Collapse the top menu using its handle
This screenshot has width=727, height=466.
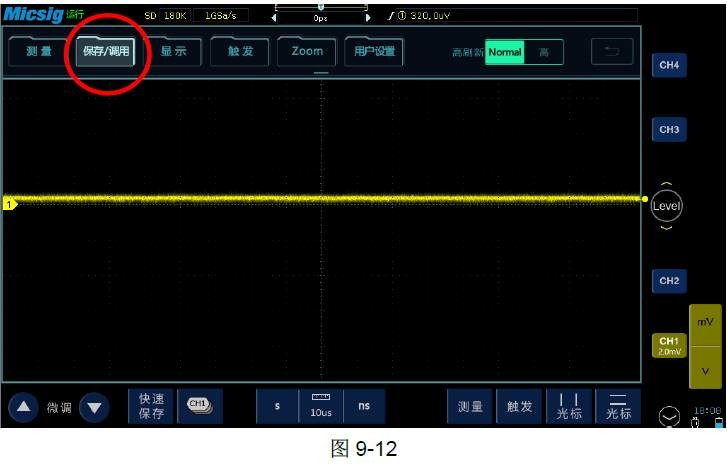tap(320, 73)
